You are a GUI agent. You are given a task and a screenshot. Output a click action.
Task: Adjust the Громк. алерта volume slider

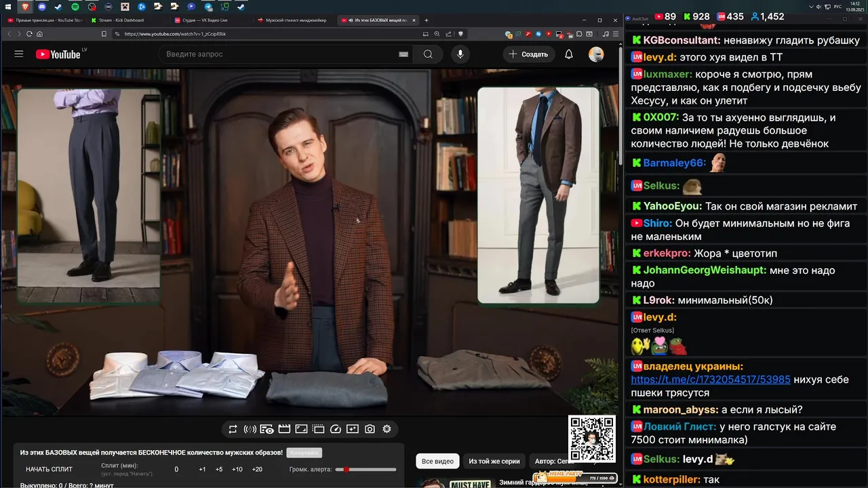click(x=366, y=469)
